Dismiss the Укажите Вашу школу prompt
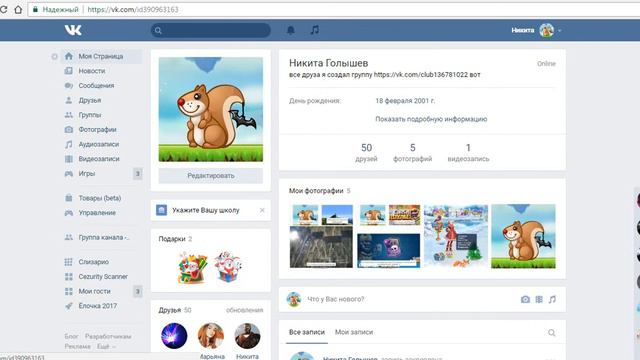 tap(262, 210)
